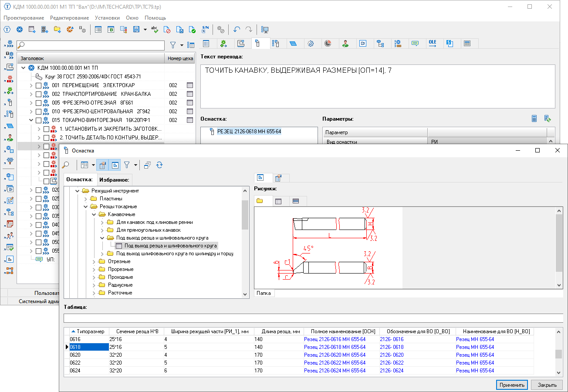Image resolution: width=568 pixels, height=392 pixels.
Task: Tick checkbox for 010 ФРЕЗЕРНО-ЦЕНТРОВАЛЬНАЯ 2Г942
Action: (x=38, y=112)
